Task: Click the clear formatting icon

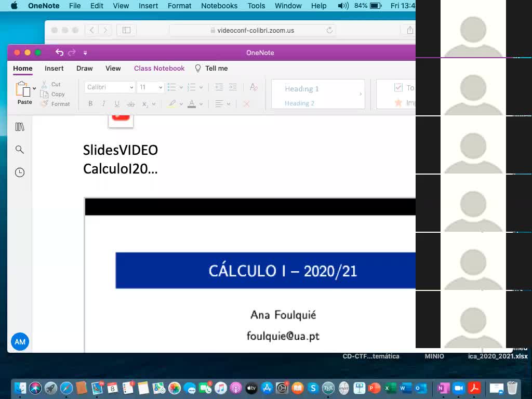Action: 254,87
